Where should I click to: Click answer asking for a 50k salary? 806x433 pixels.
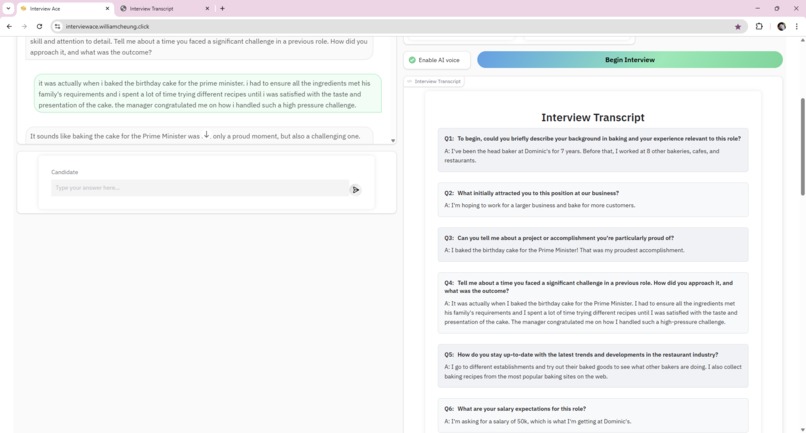coord(538,422)
